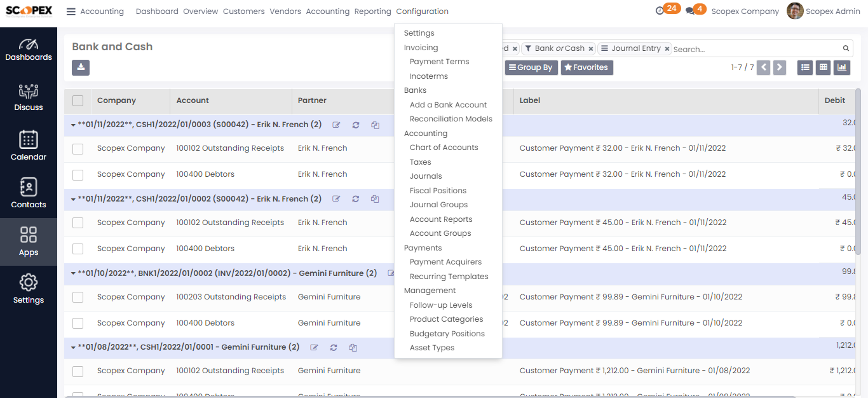Click refresh icon on CSH1/2022/01/0002 group

click(x=356, y=199)
